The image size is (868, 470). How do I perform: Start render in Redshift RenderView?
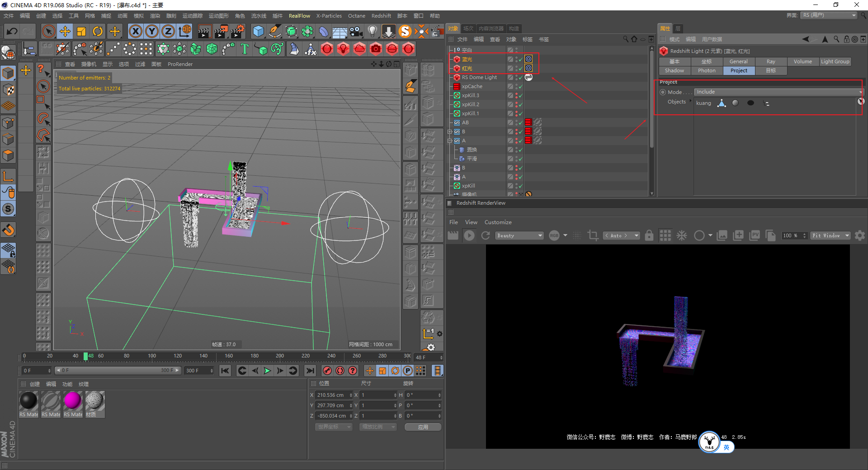click(469, 235)
